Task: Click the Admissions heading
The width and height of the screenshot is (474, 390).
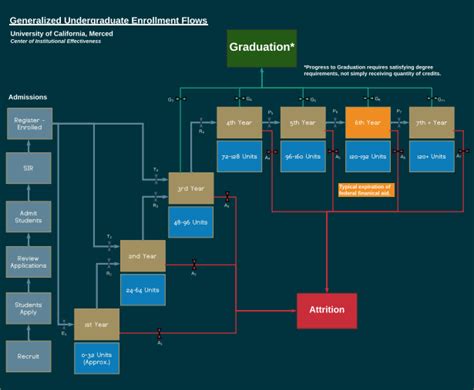Action: click(x=28, y=97)
